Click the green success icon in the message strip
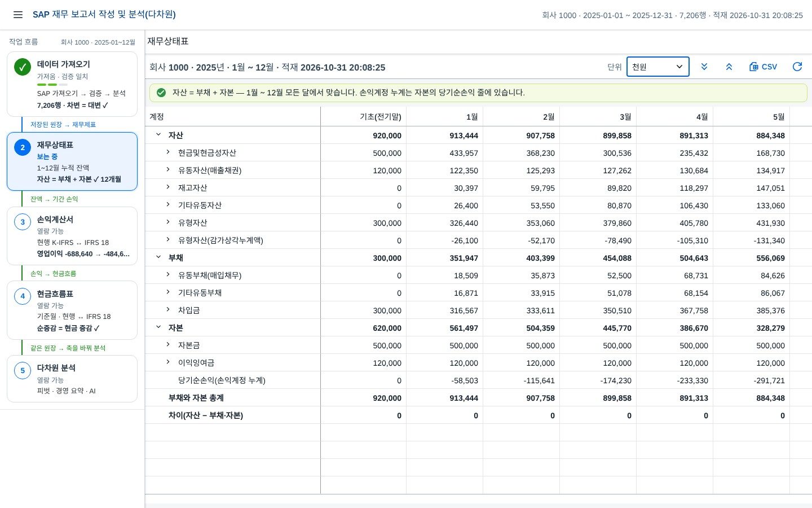The image size is (812, 508). pyautogui.click(x=161, y=93)
